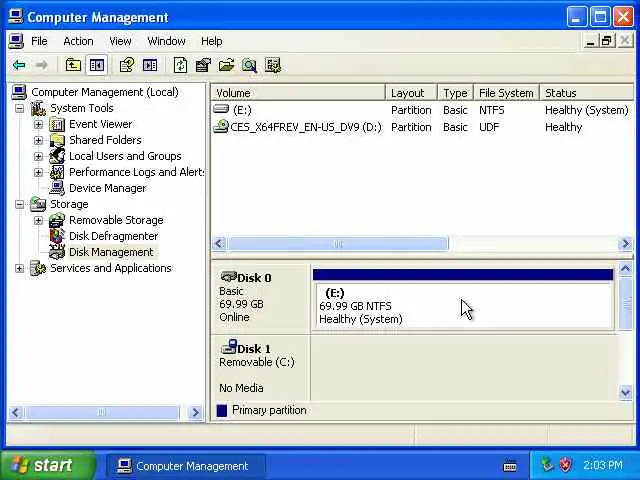Click the Properties toolbar icon with hand

pos(127,65)
